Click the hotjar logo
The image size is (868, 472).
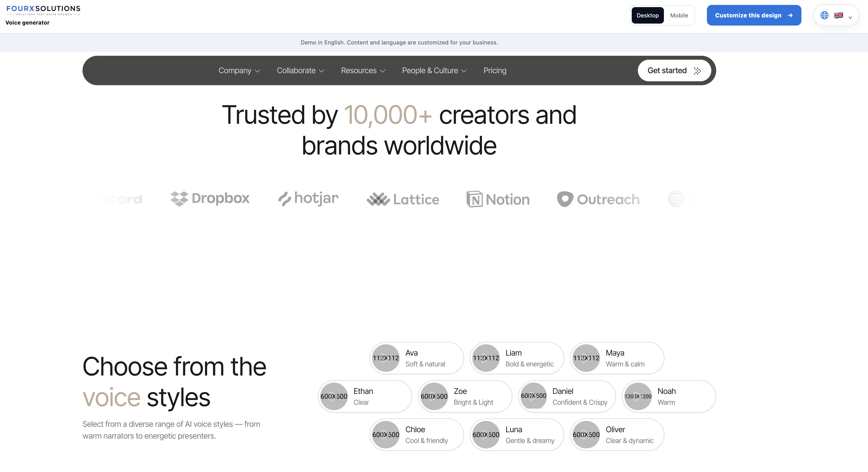(308, 198)
